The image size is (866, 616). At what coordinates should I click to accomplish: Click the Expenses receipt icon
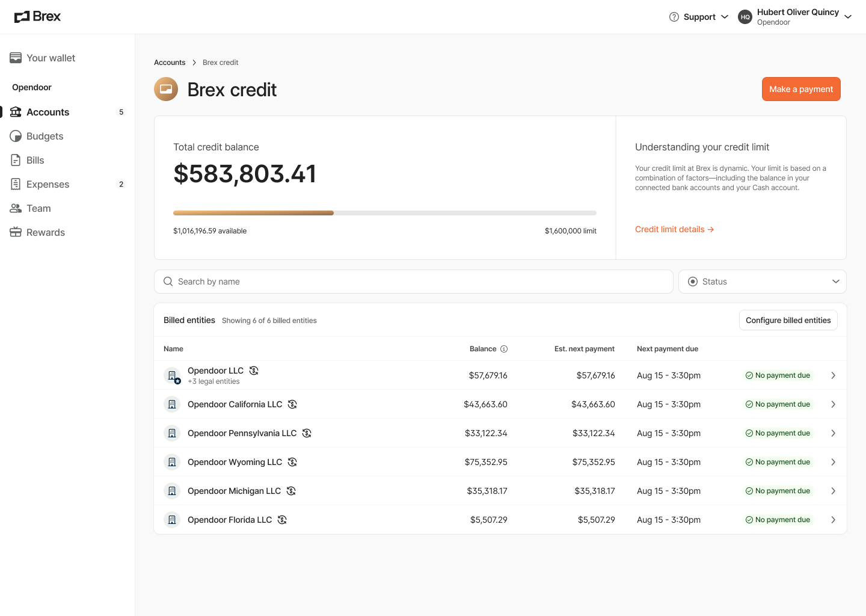coord(16,184)
